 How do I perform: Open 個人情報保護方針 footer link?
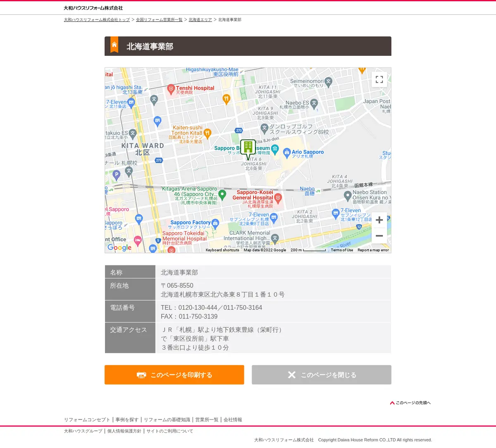124,431
